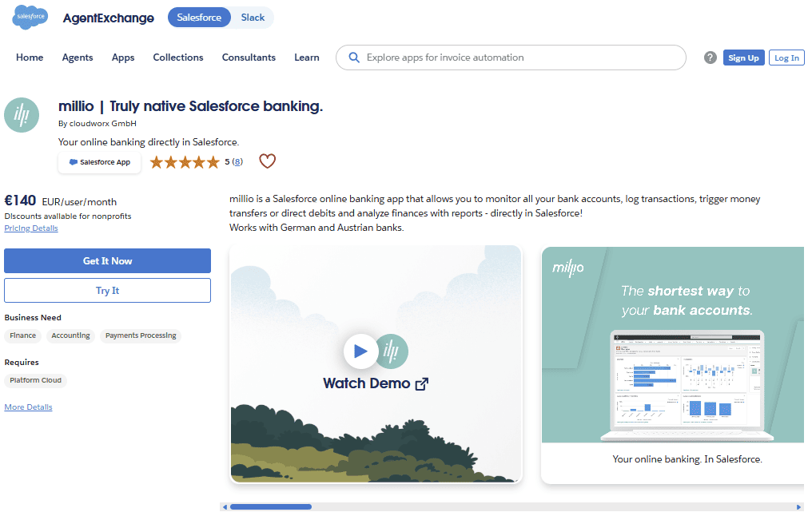The width and height of the screenshot is (812, 516).
Task: Favorite the app with the heart icon
Action: click(267, 161)
